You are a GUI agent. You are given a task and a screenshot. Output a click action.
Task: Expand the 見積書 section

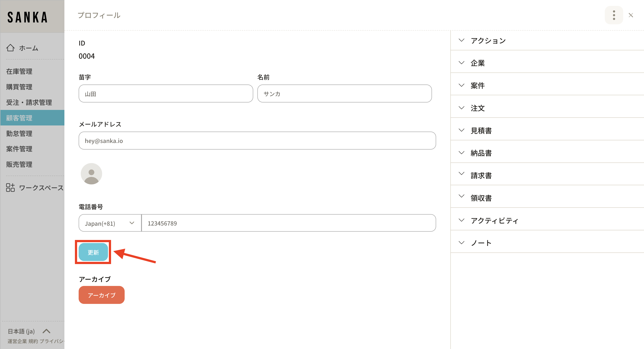click(481, 130)
